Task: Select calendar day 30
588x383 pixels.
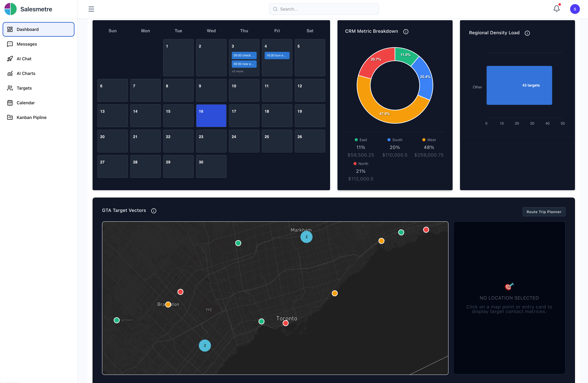Action: (x=211, y=167)
